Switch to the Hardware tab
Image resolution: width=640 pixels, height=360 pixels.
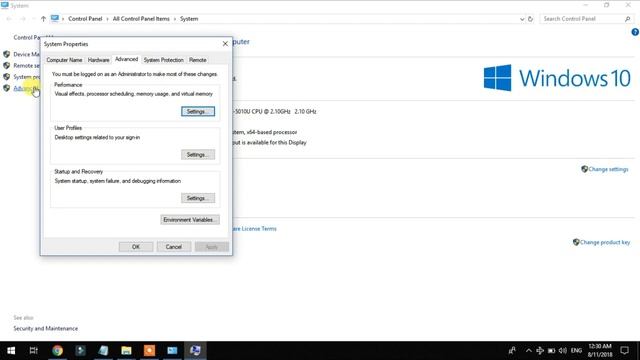pos(98,60)
